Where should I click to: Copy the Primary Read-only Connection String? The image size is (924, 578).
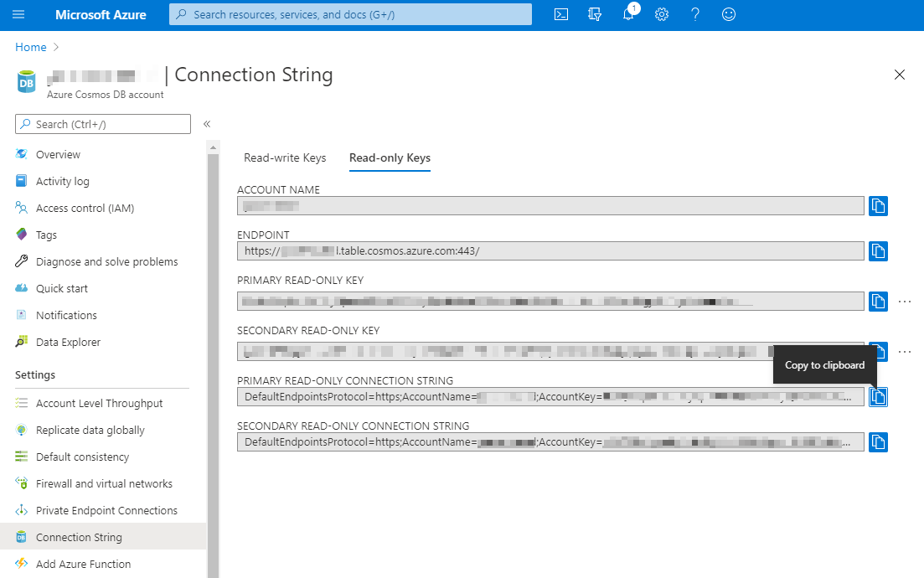pos(878,396)
